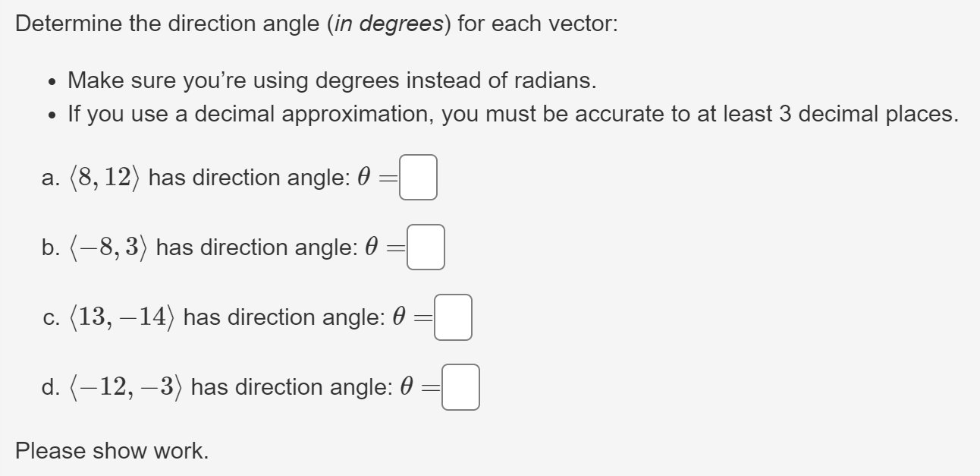Screen dimensions: 980x476
Task: Click the answer box for vector ⟨−8, 3⟩
Action: [426, 247]
